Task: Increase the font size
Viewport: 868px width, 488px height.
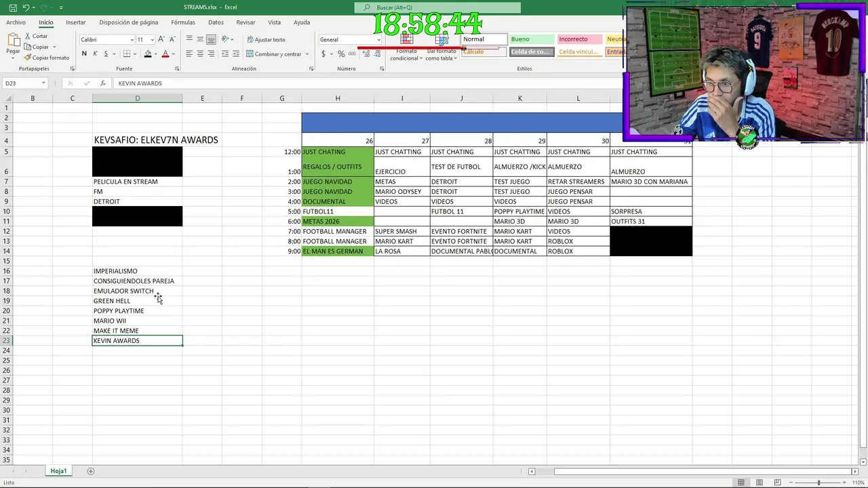Action: click(161, 39)
